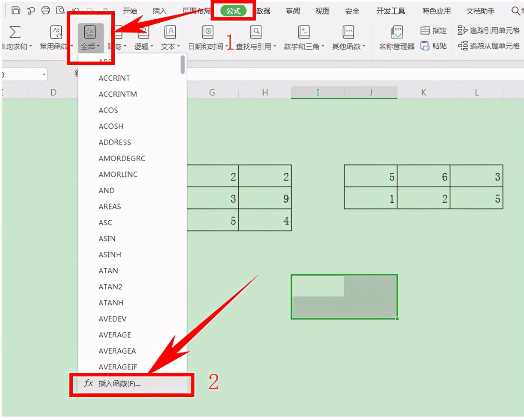Click 追踪从属单元格 trace dependents
The width and height of the screenshot is (524, 420).
click(x=488, y=46)
